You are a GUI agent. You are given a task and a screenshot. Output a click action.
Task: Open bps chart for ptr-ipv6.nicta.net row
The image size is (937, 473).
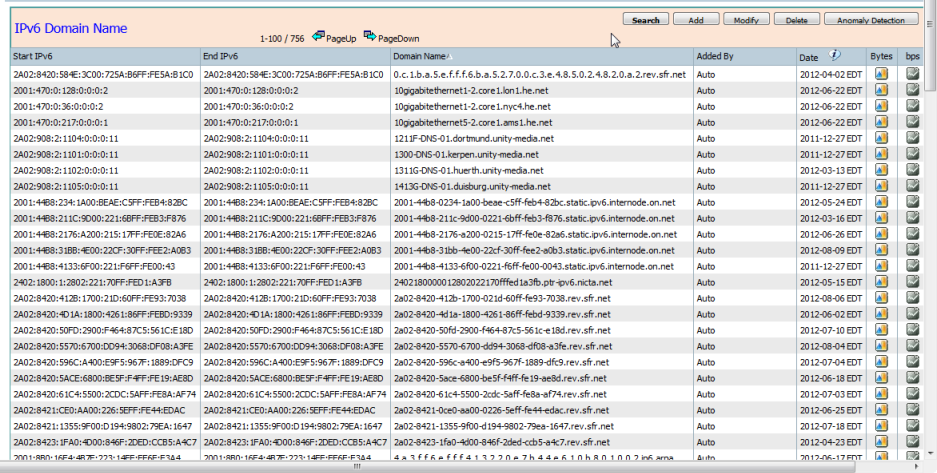click(912, 282)
